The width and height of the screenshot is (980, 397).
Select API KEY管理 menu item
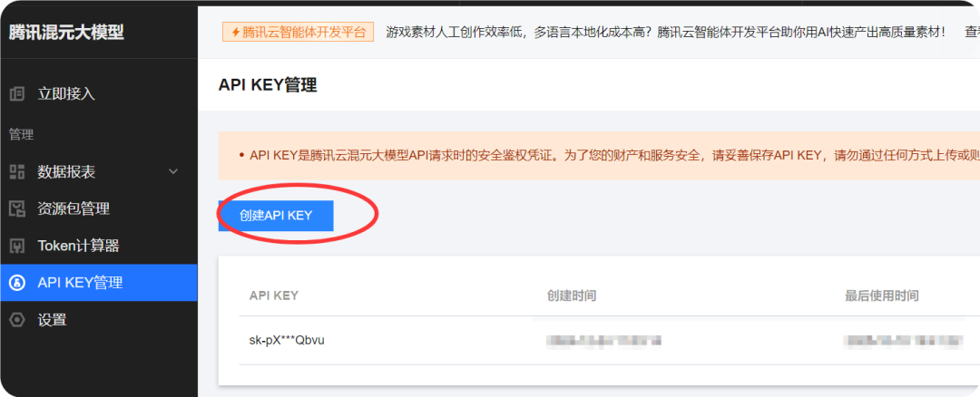pos(99,283)
